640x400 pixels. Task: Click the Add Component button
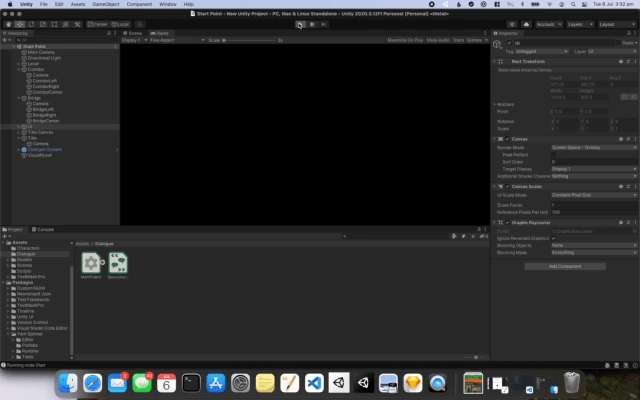[564, 266]
